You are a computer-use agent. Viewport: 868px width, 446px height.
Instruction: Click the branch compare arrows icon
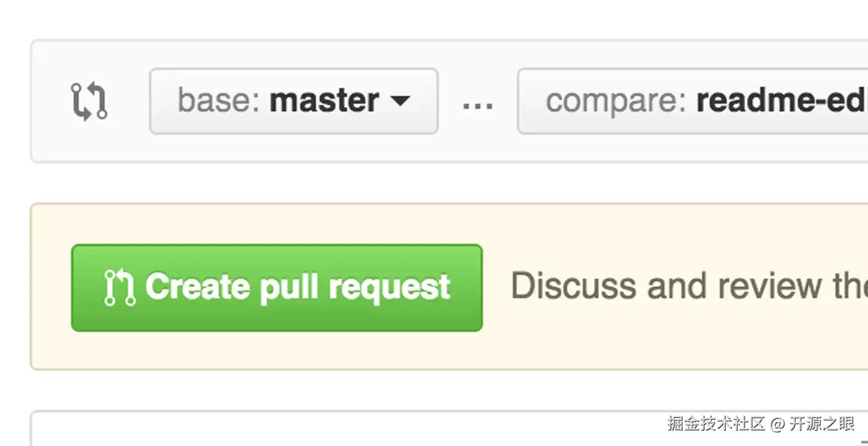tap(89, 102)
